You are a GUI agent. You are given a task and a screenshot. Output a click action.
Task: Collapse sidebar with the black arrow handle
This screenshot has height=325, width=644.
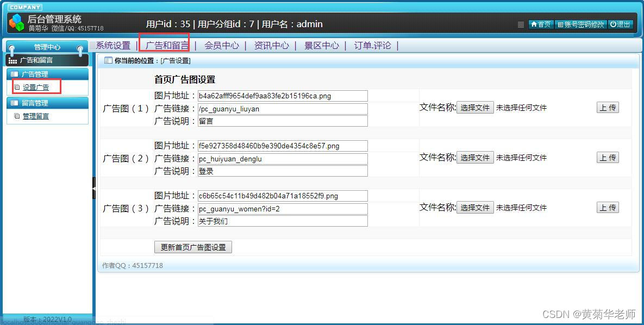pos(94,188)
